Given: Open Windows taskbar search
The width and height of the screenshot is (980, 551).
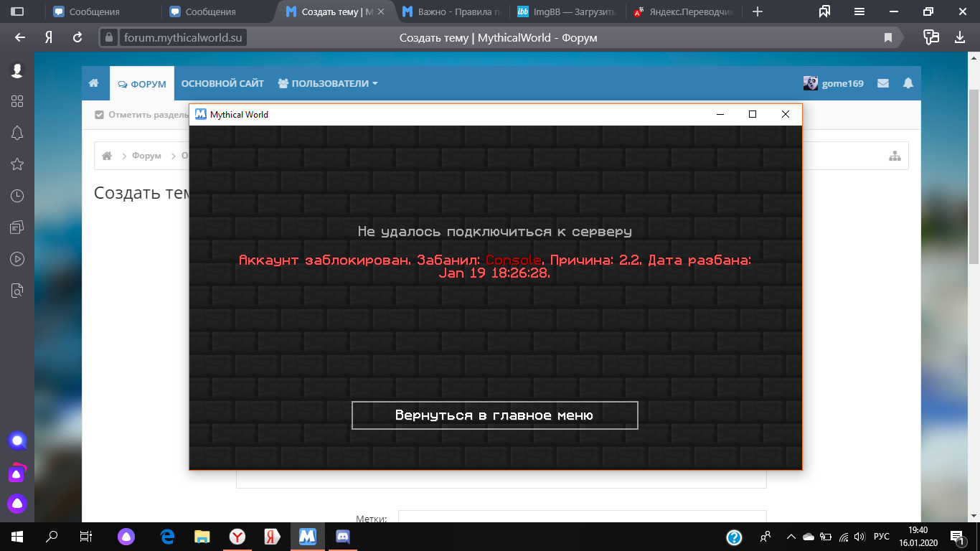Looking at the screenshot, I should coord(52,537).
